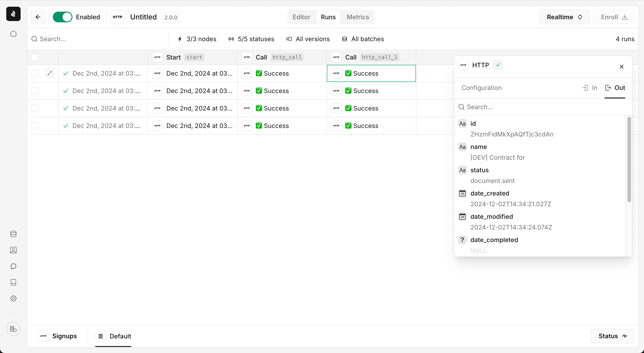Open the book docs icon in sidebar
This screenshot has width=644, height=353.
(13, 282)
